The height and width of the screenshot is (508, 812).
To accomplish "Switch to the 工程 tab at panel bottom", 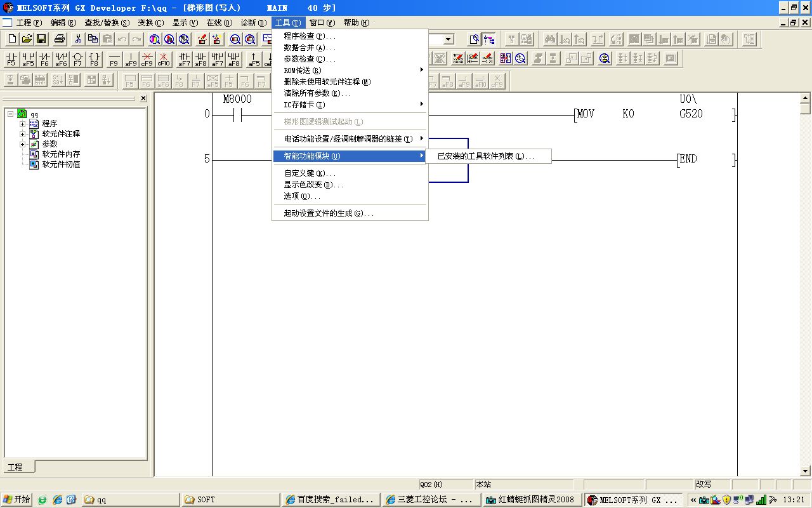I will coord(15,467).
